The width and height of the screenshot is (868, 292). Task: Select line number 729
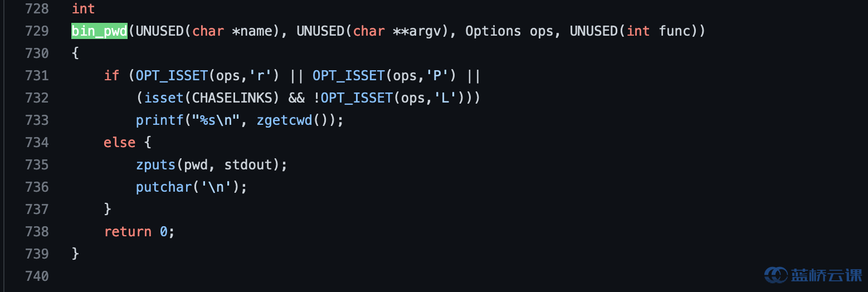37,31
